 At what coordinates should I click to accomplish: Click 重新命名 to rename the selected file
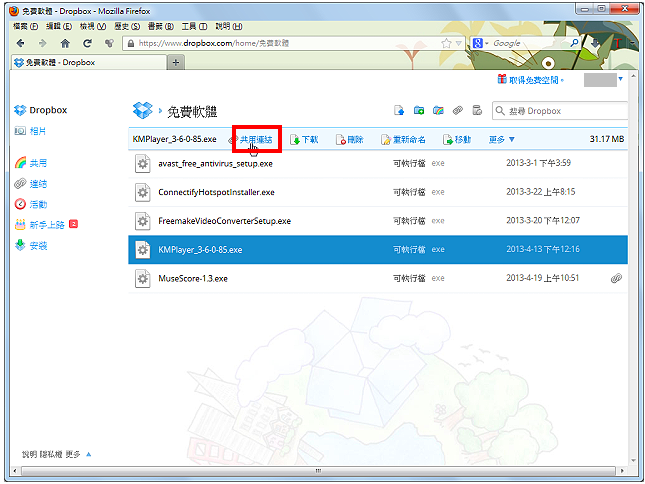(403, 139)
